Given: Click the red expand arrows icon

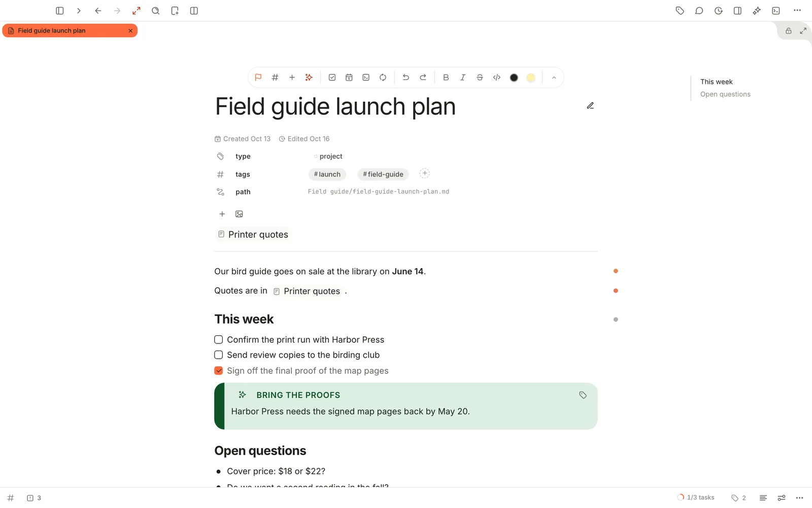Looking at the screenshot, I should pos(137,11).
